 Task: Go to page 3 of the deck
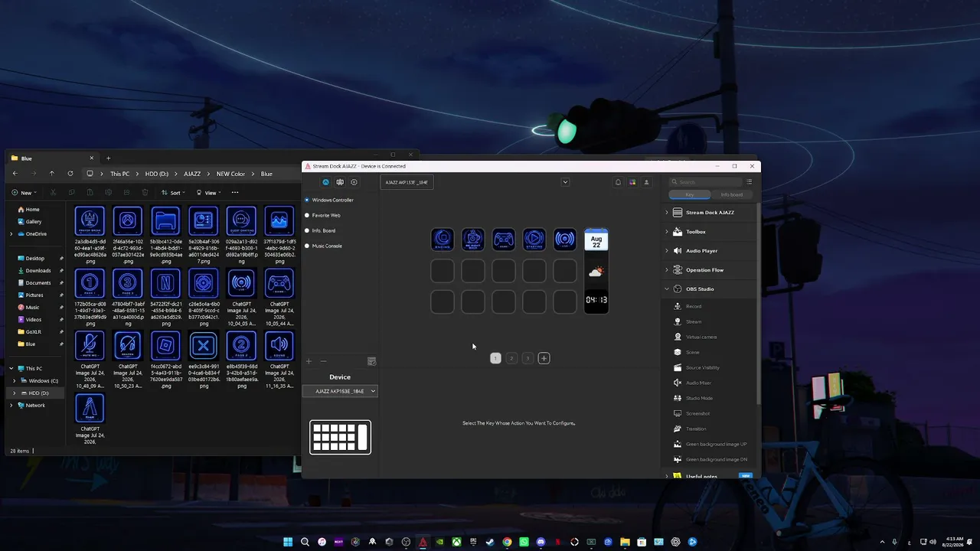[x=528, y=358]
